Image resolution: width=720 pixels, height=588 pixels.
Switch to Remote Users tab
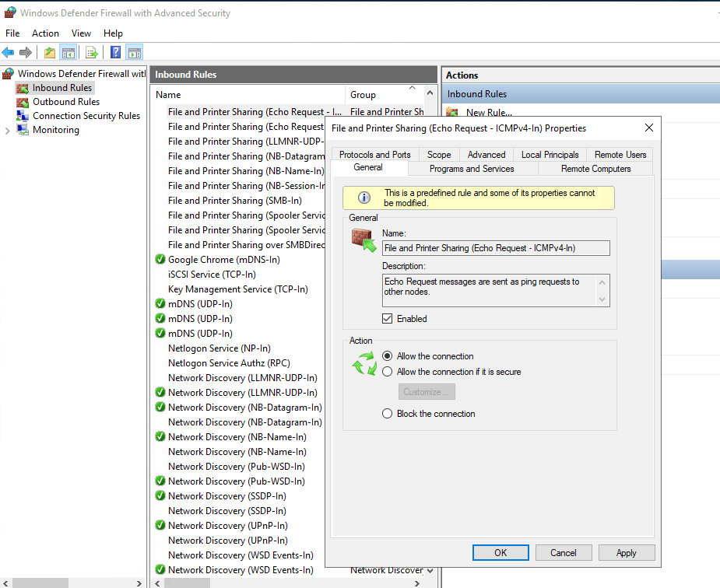click(620, 155)
